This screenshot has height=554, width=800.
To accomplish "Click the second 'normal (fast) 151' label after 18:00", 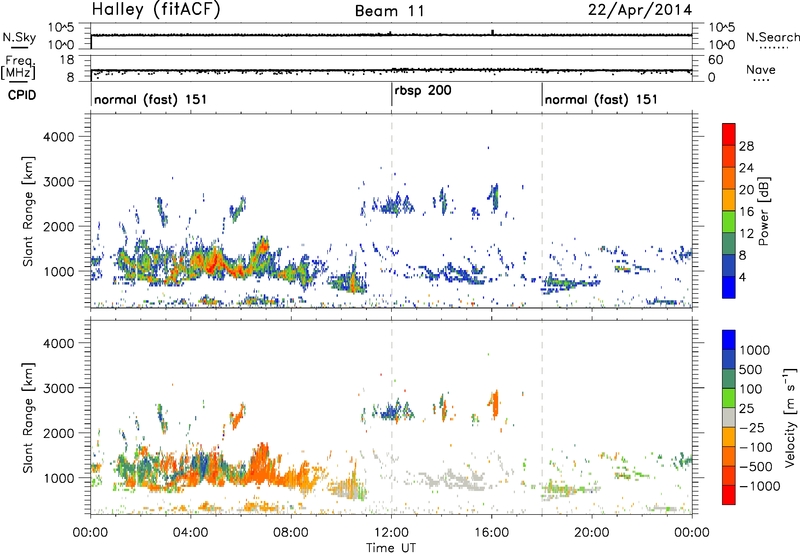I will [601, 99].
